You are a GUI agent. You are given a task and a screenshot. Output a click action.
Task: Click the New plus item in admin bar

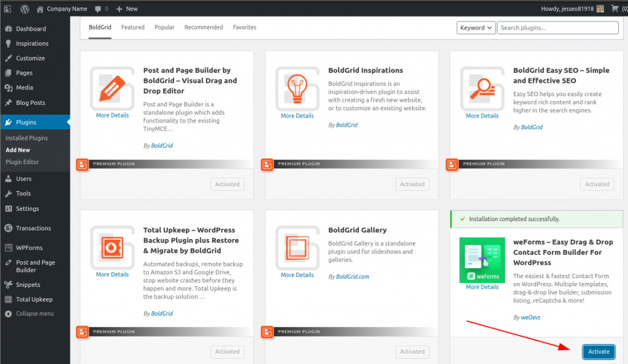click(127, 9)
